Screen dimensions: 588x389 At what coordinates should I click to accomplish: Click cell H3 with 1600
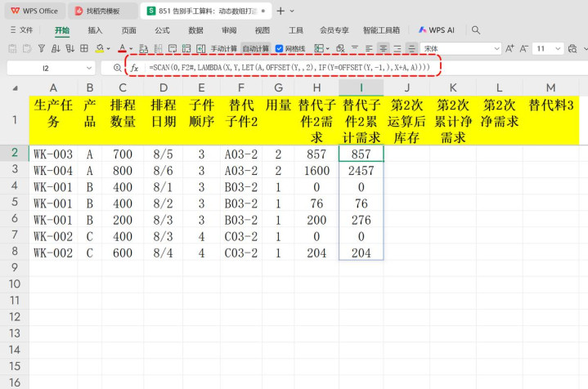pos(316,171)
